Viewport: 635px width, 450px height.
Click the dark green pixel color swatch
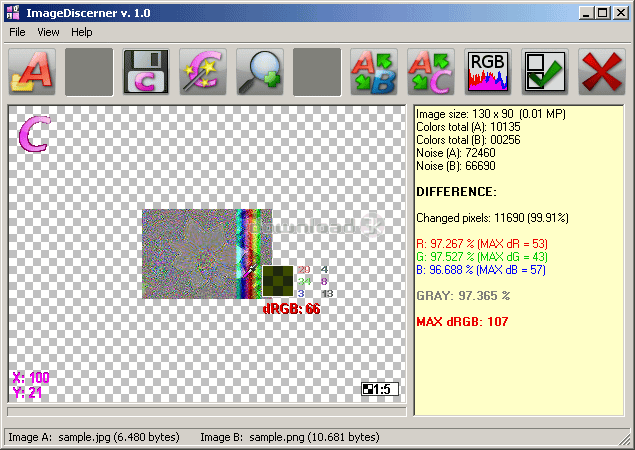278,281
